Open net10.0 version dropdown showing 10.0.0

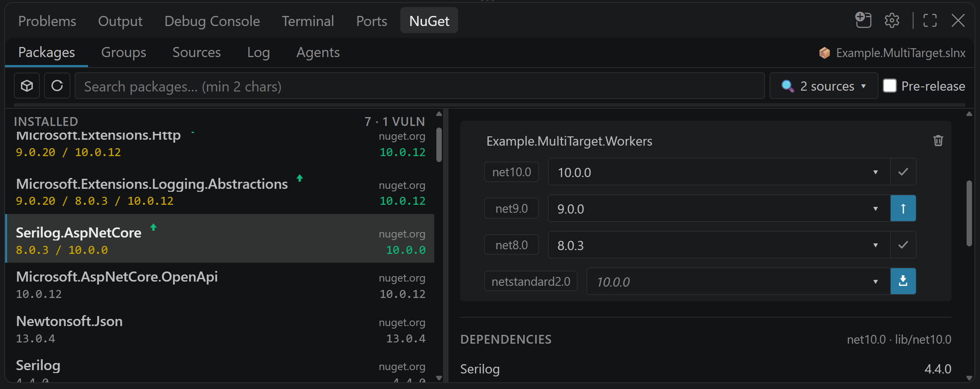[x=719, y=172]
